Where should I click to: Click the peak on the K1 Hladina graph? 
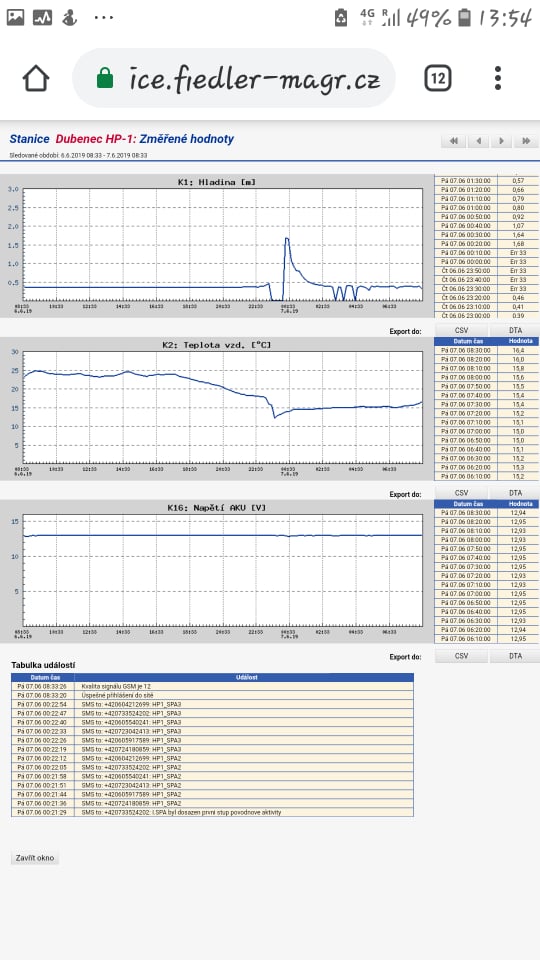pos(287,238)
